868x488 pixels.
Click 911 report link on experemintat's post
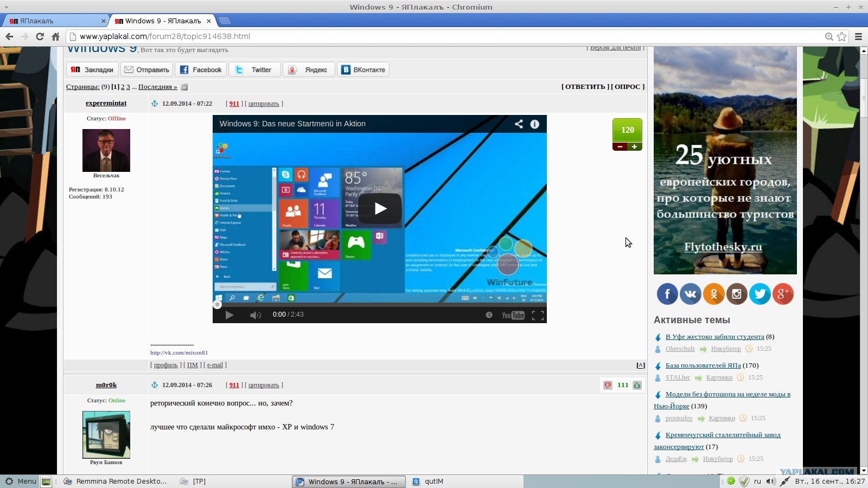point(234,104)
